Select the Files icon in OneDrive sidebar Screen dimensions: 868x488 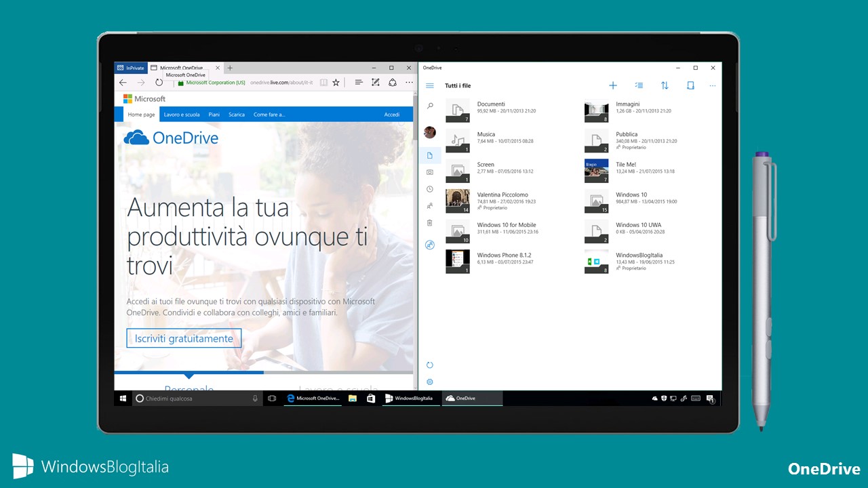point(429,156)
